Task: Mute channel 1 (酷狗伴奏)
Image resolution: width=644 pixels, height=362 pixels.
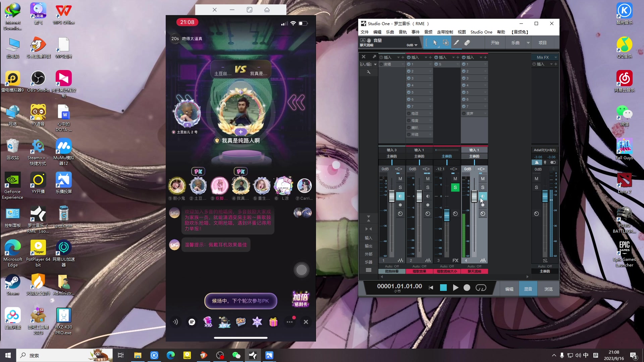Action: 400,179
